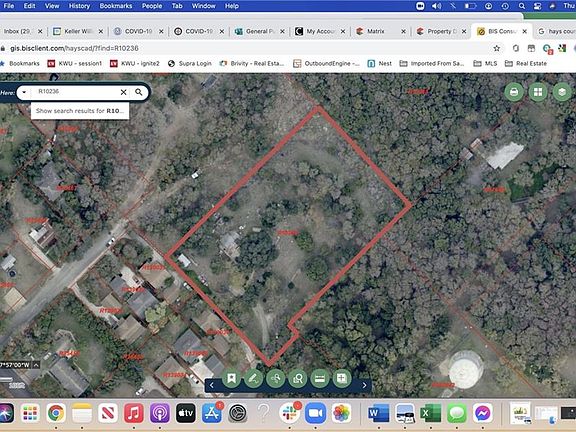Open the KWU - session1 bookmark
Image resolution: width=576 pixels, height=432 pixels.
click(75, 64)
